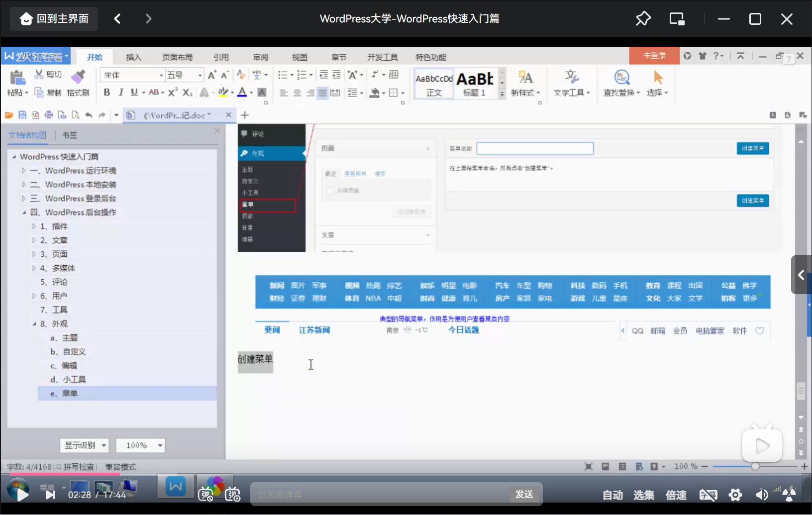The height and width of the screenshot is (515, 812).
Task: Click the decrease indent icon
Action: pyautogui.click(x=323, y=75)
